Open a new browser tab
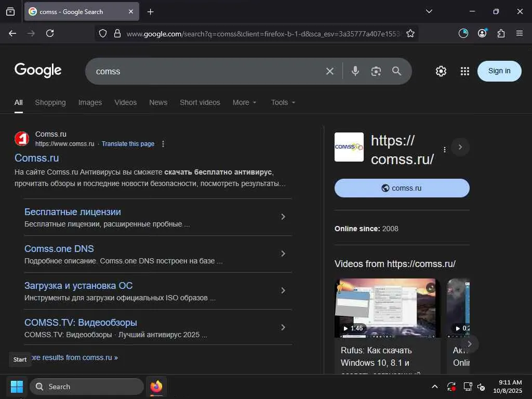This screenshot has width=532, height=399. click(x=150, y=12)
